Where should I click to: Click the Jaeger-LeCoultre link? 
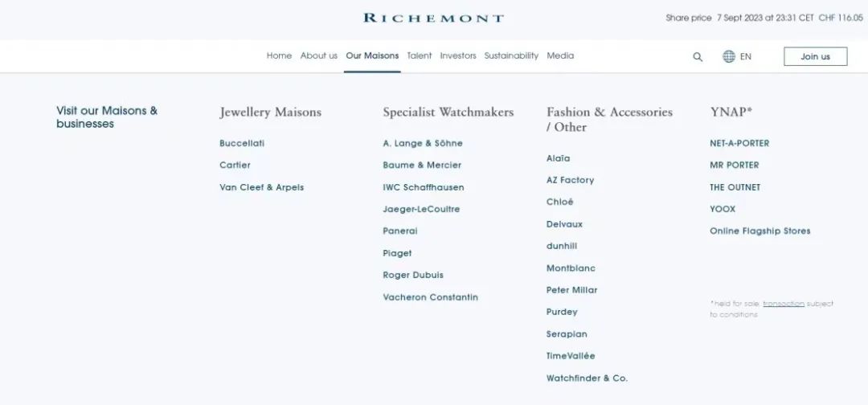pyautogui.click(x=421, y=209)
